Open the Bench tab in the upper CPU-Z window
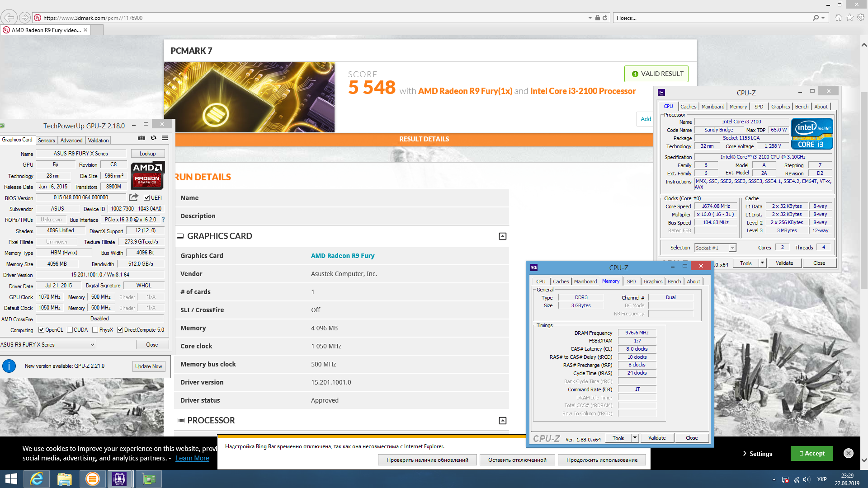The image size is (868, 488). pos(802,107)
